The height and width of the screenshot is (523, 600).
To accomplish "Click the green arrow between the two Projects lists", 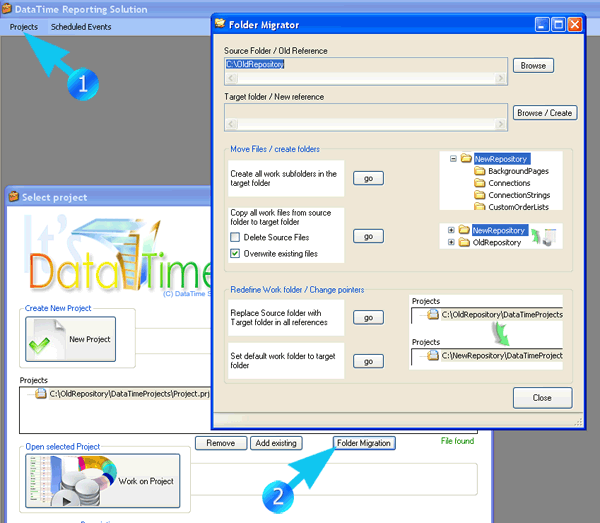I will pyautogui.click(x=500, y=333).
